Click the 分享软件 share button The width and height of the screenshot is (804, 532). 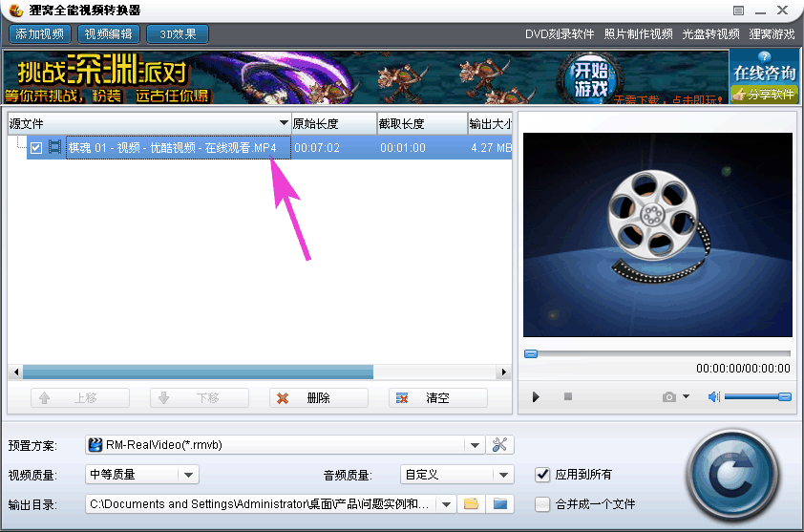point(764,95)
